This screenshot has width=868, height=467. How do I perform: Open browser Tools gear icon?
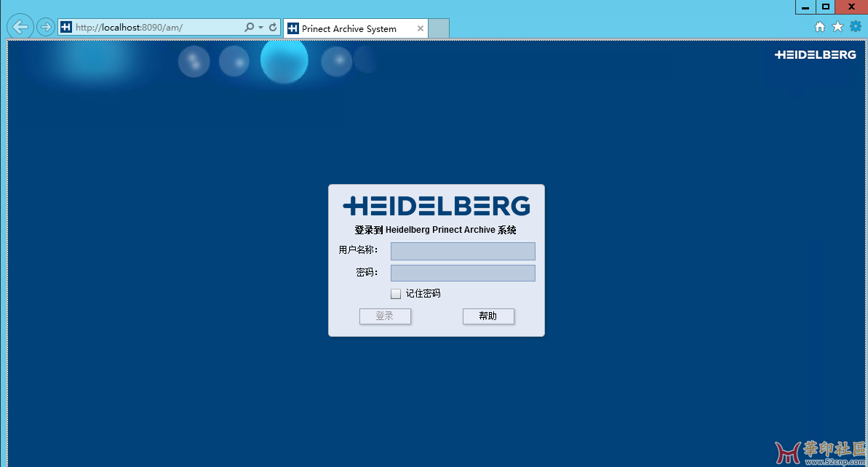pos(856,27)
